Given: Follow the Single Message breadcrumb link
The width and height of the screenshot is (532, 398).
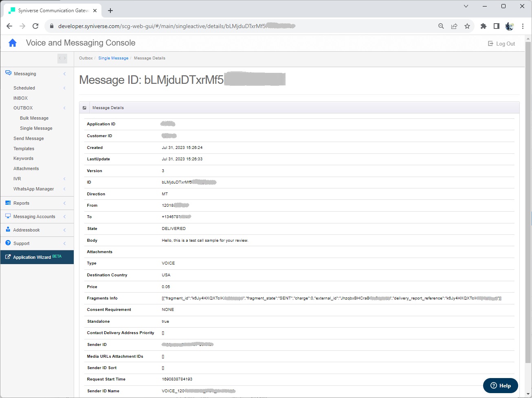Looking at the screenshot, I should pyautogui.click(x=113, y=58).
